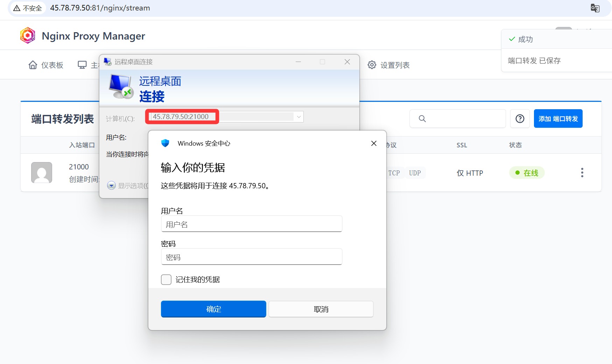Click the user avatar for stream 21000

coord(42,173)
